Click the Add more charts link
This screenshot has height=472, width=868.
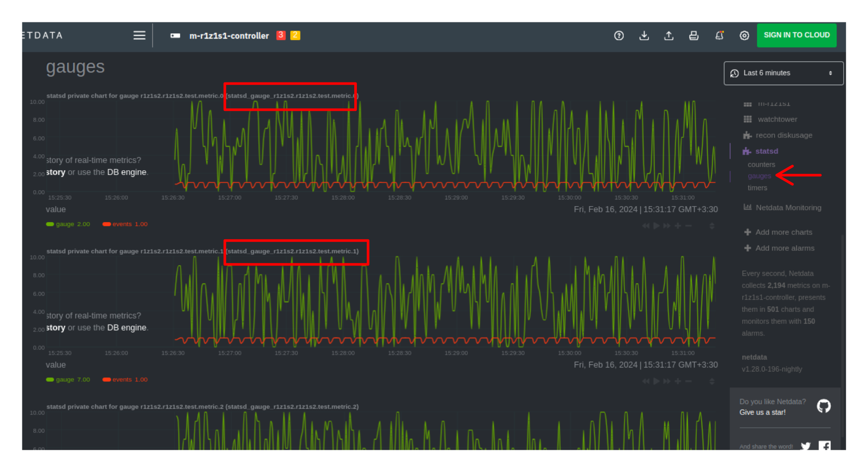tap(783, 232)
